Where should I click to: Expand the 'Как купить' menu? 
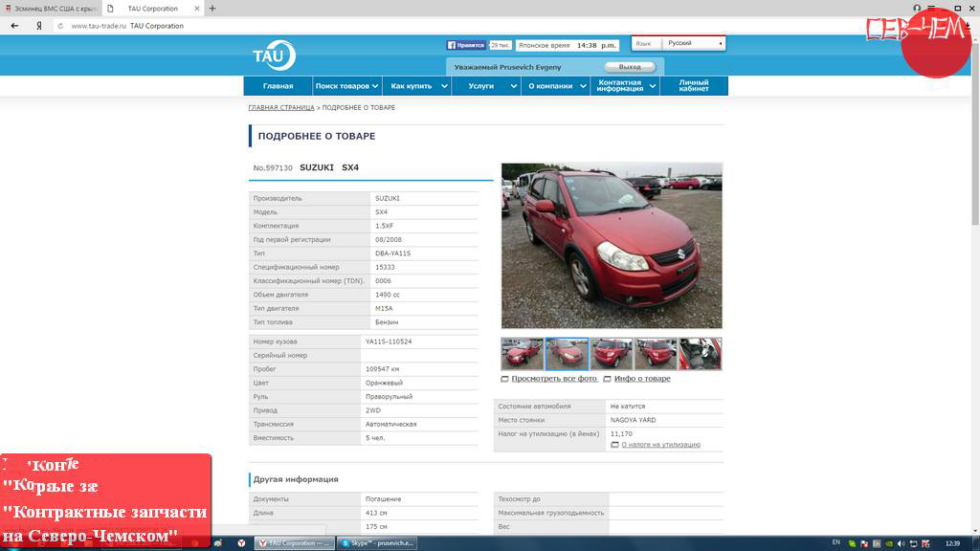click(x=416, y=85)
